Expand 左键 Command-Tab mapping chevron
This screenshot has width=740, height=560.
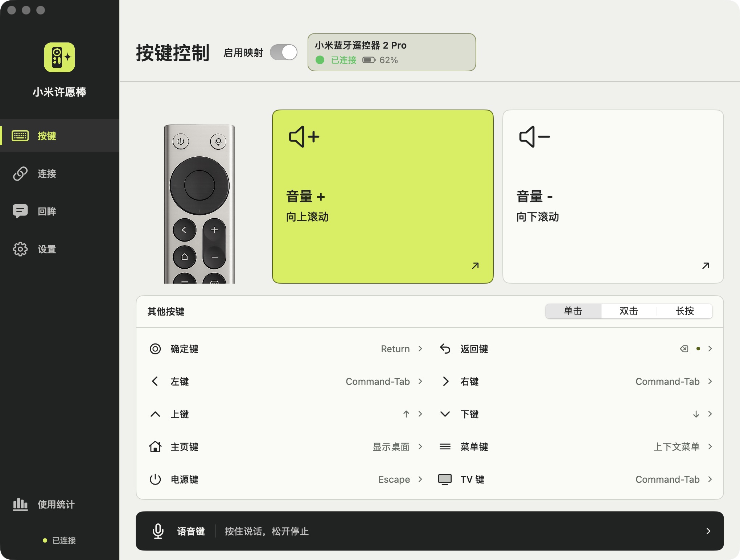tap(420, 381)
